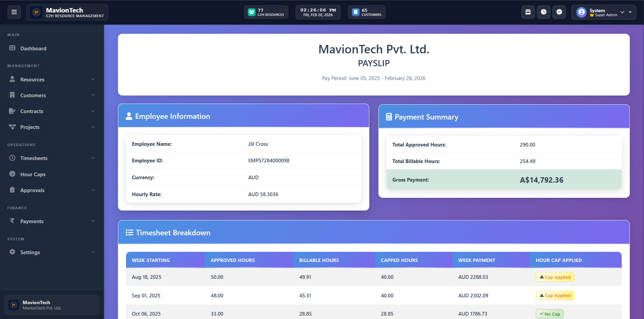This screenshot has height=319, width=644.
Task: Select Approvals from the sidebar
Action: pos(32,190)
